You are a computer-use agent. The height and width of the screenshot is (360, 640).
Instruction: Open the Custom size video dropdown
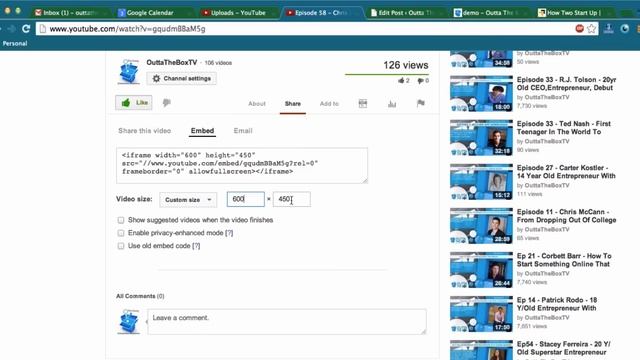(x=188, y=200)
